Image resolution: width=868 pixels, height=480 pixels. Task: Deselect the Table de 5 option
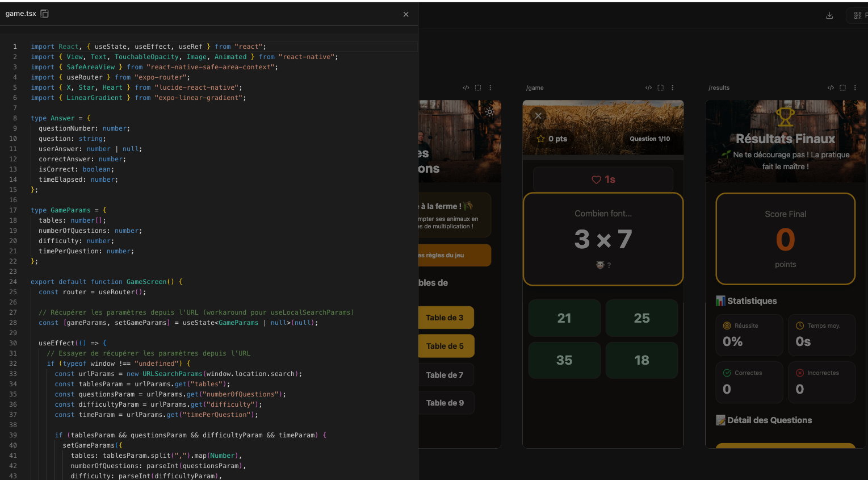pyautogui.click(x=445, y=346)
